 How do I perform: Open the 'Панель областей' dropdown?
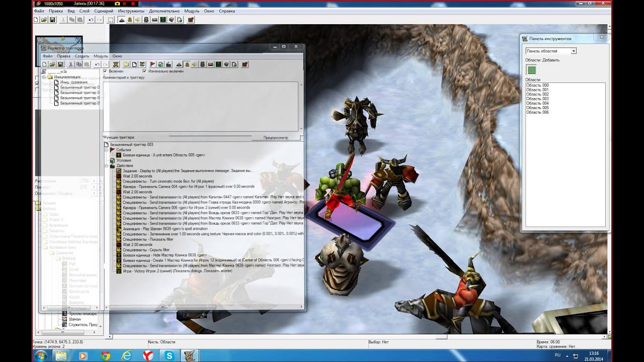pyautogui.click(x=574, y=51)
